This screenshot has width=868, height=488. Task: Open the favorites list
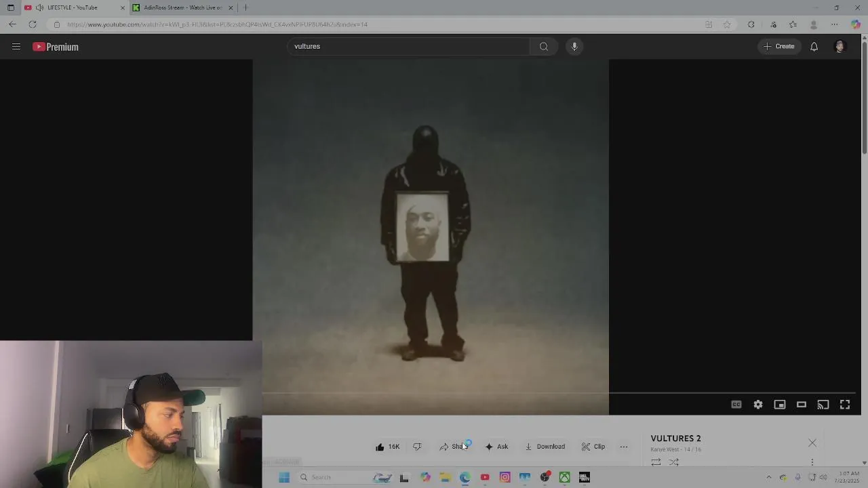(x=793, y=24)
